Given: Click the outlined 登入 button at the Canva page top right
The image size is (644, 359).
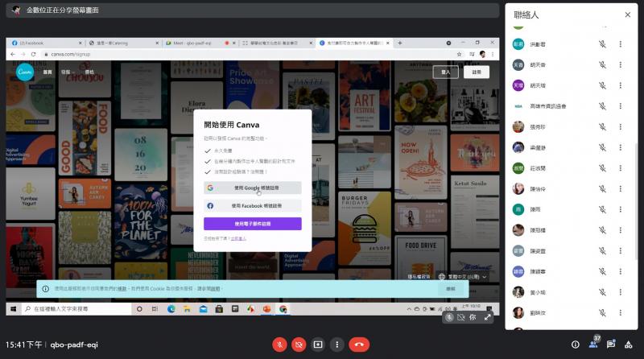Looking at the screenshot, I should [x=446, y=72].
